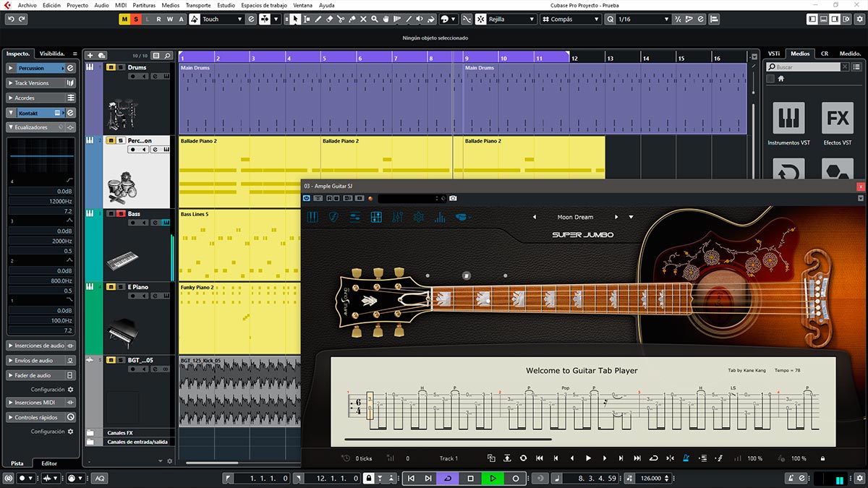Click the main transport record button
Screen dimensions: 868x488
pos(516,478)
